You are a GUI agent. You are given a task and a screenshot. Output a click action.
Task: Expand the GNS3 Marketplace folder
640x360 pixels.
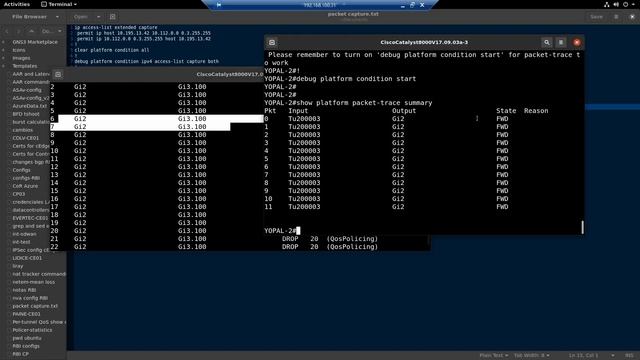[x=4, y=42]
